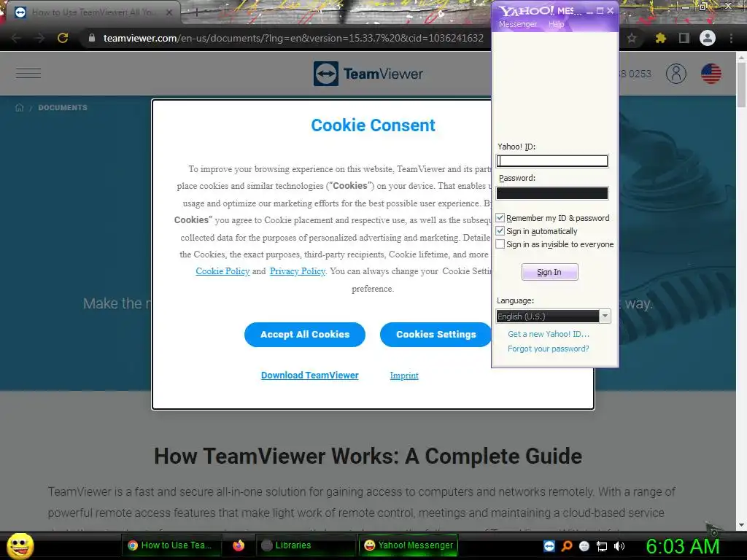747x560 pixels.
Task: Open a new Chrome tab
Action: (x=196, y=13)
